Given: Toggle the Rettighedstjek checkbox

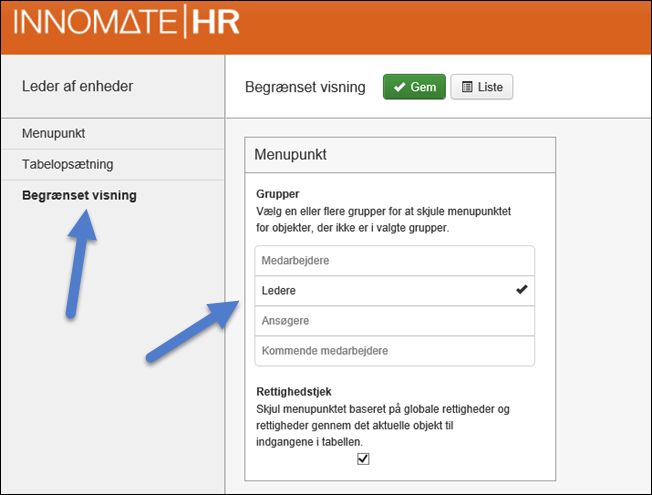Looking at the screenshot, I should pyautogui.click(x=363, y=459).
